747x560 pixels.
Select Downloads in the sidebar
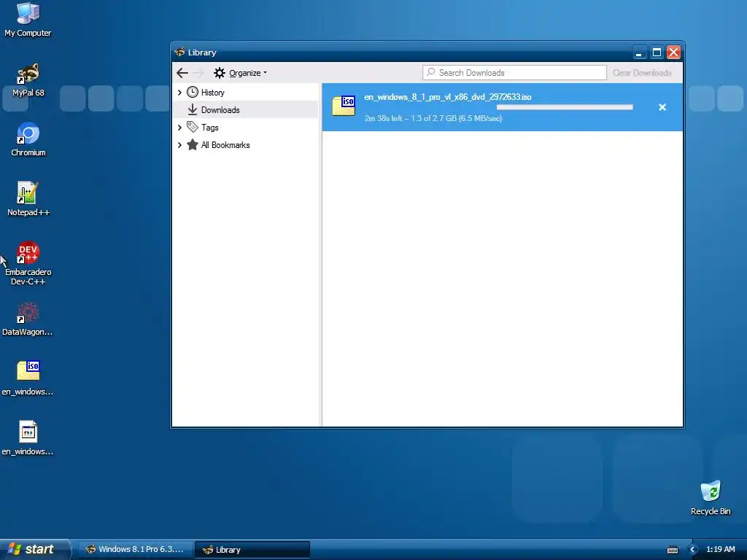pyautogui.click(x=246, y=109)
